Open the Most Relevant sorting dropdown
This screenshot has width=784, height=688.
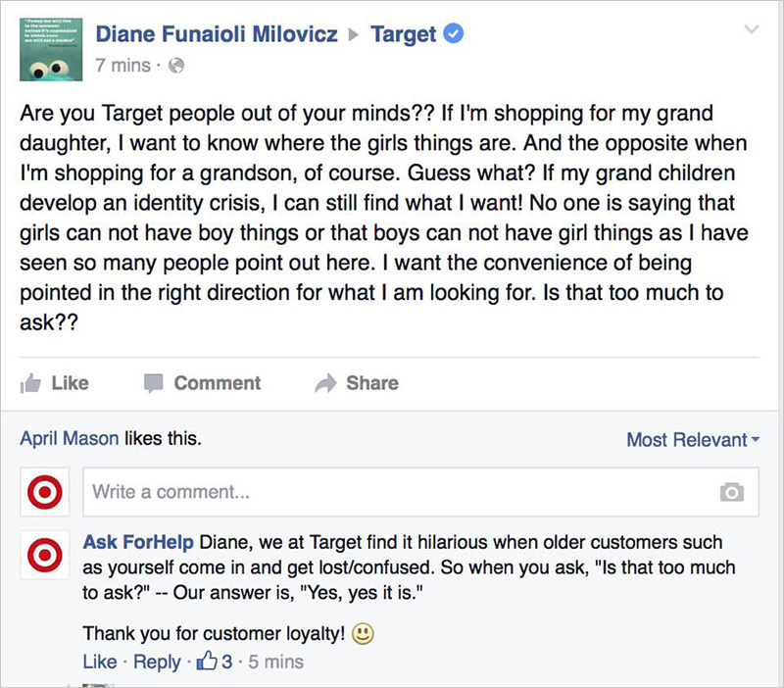693,440
